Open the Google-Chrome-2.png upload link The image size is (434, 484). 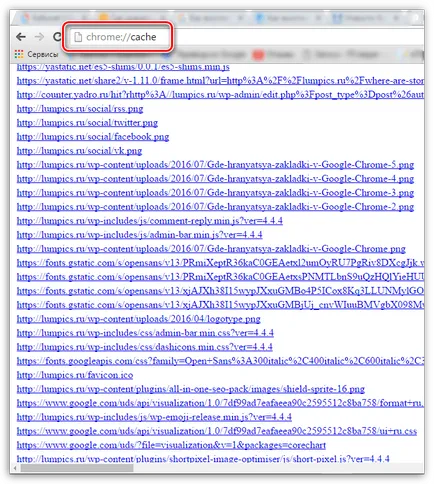(215, 207)
